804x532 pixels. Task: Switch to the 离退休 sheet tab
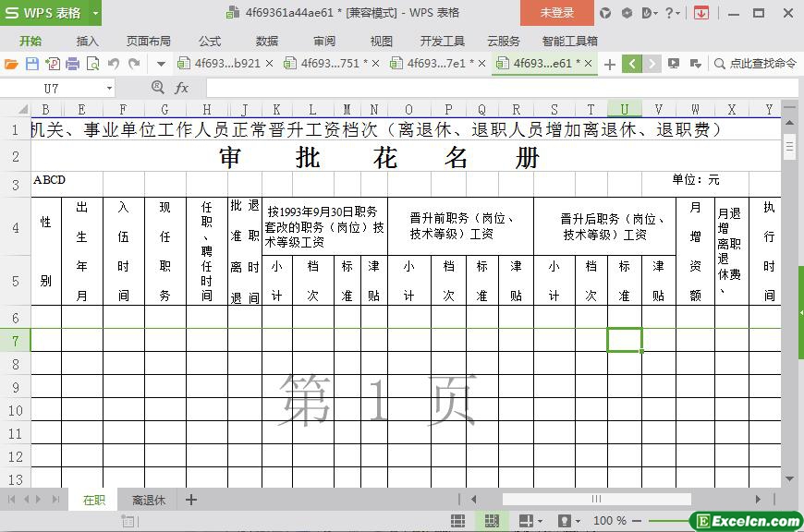pyautogui.click(x=148, y=500)
